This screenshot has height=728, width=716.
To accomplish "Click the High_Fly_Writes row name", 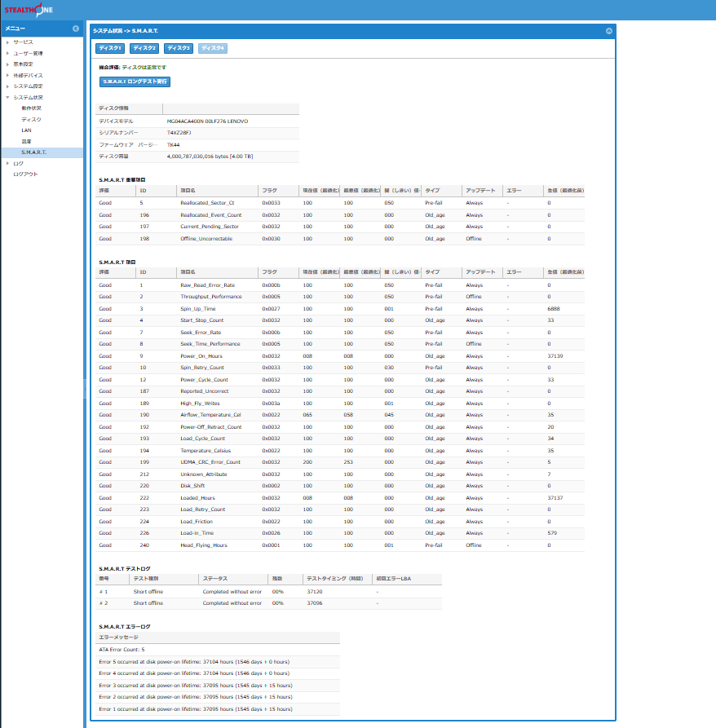I will coord(200,404).
